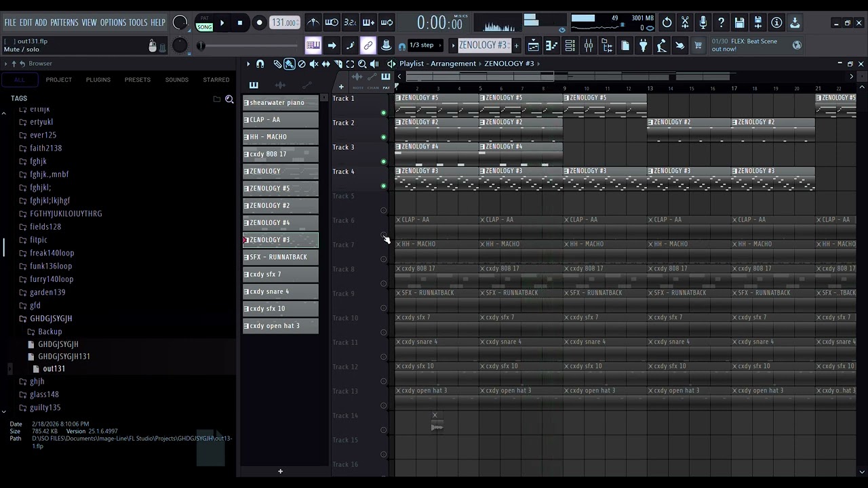Screen dimensions: 868x488
Task: Select the shearwater piano pattern in picker
Action: [x=281, y=102]
